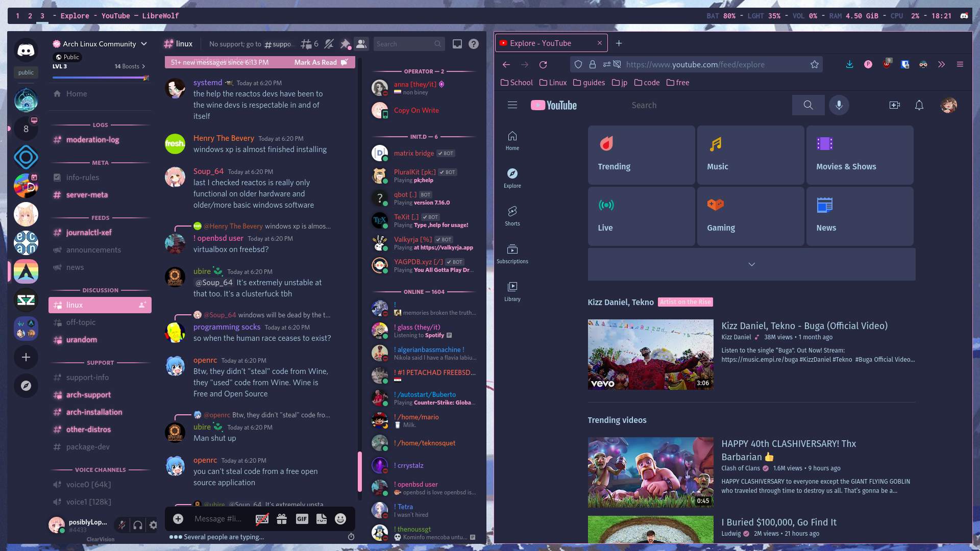Toggle Discord microphone mute

click(121, 524)
